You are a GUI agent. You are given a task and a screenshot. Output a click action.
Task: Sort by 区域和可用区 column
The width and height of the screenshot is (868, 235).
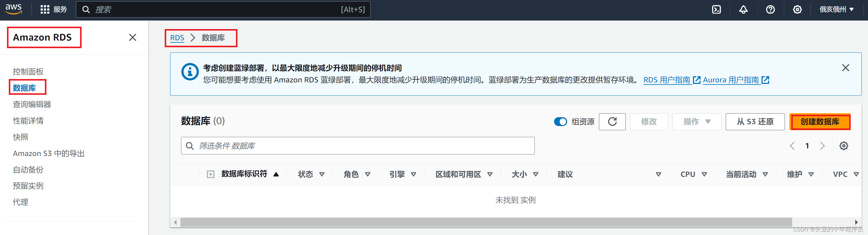tap(464, 174)
